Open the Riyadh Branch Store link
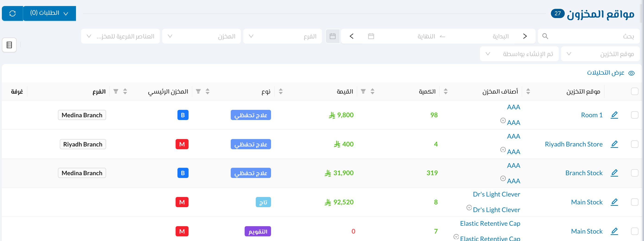The width and height of the screenshot is (644, 241). (574, 144)
